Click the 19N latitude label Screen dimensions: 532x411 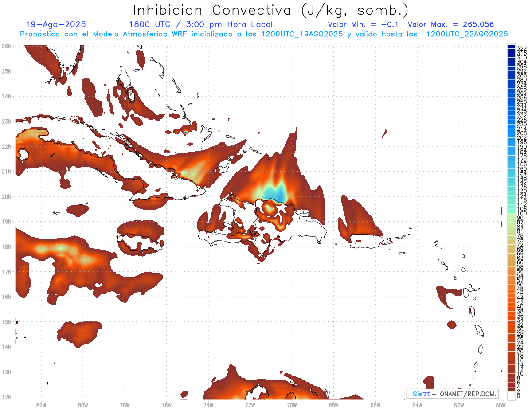click(6, 221)
